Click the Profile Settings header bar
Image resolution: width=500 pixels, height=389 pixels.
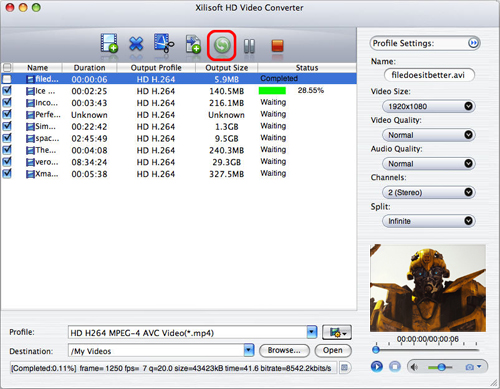[x=425, y=43]
